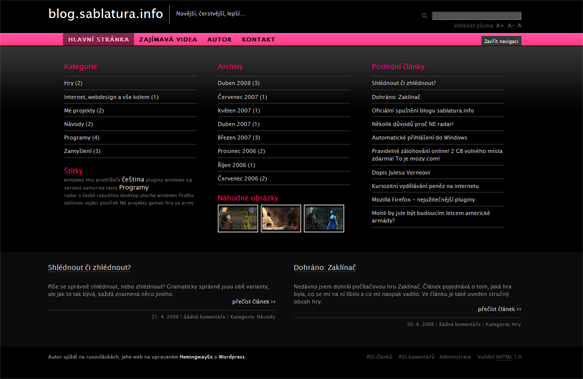Open Automatické přihlášení do Windows article

[x=419, y=138]
